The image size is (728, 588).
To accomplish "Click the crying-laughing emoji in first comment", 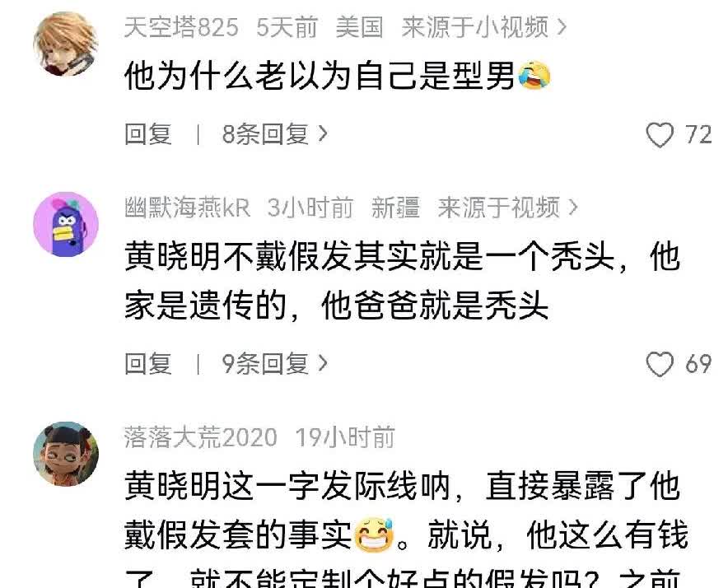I will pos(534,76).
